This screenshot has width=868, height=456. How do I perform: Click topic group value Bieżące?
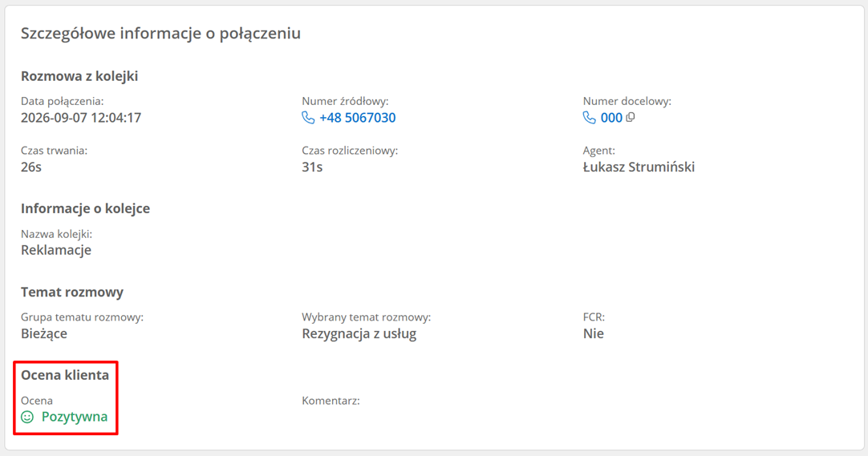pyautogui.click(x=44, y=333)
